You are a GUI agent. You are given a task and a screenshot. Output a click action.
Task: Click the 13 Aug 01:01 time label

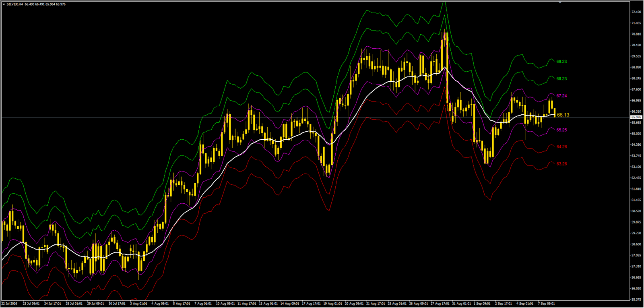(268, 304)
